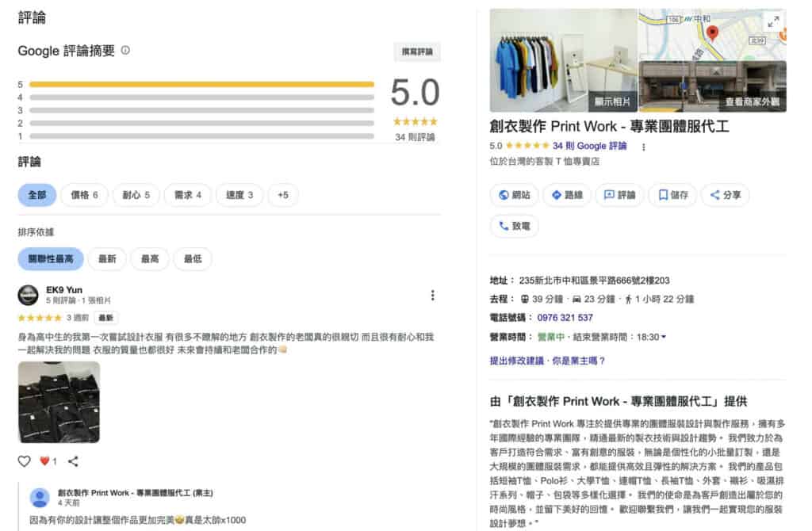Click the red heart reaction count
812x531 pixels.
[48, 461]
